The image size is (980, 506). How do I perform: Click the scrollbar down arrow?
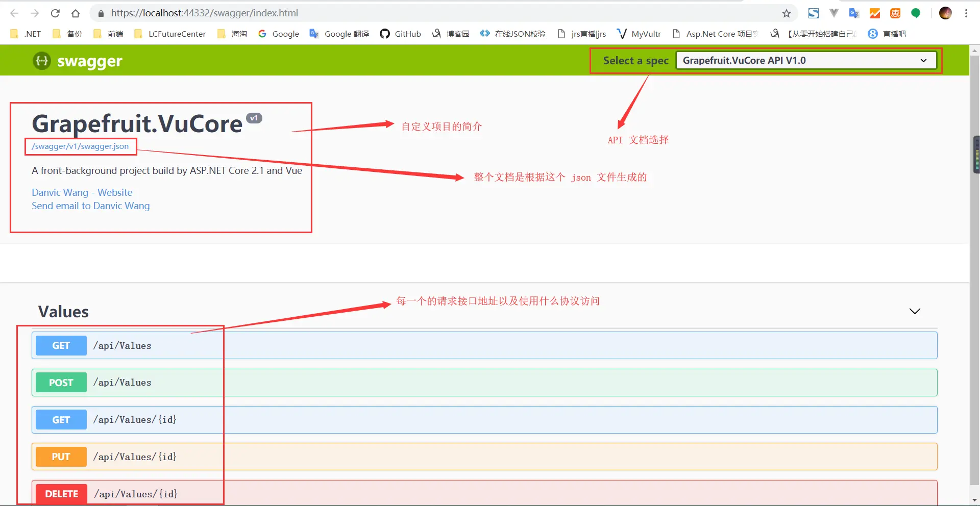click(x=975, y=500)
